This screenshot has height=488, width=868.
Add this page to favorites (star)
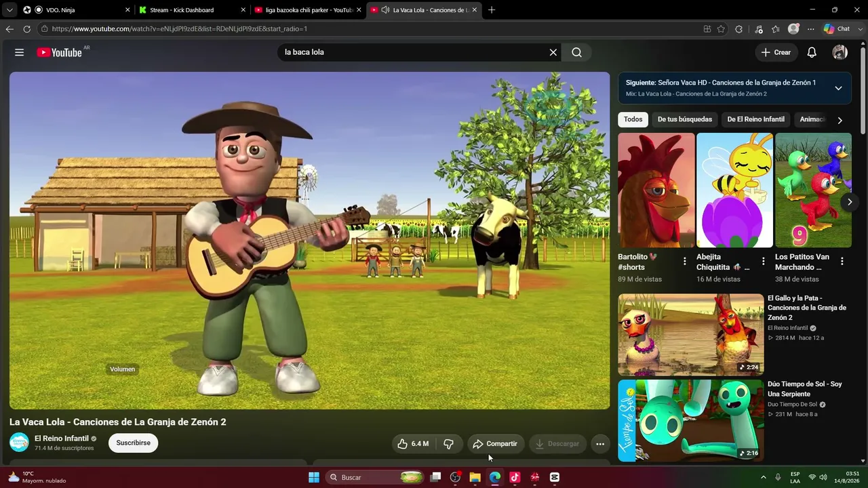[x=721, y=29]
